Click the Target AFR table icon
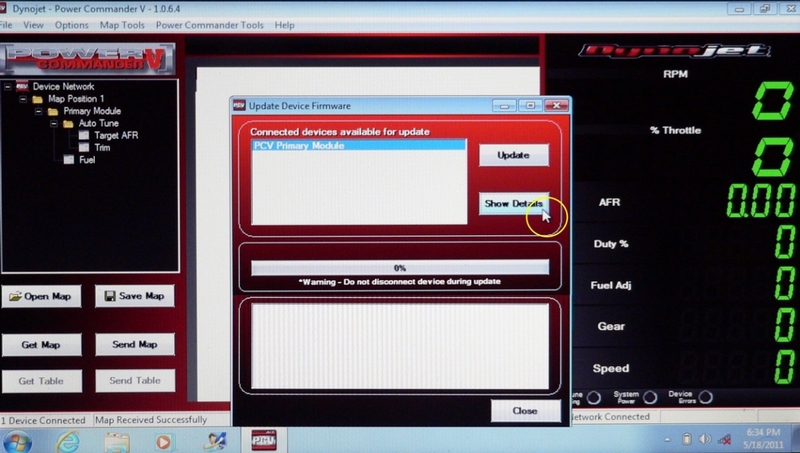 click(84, 135)
